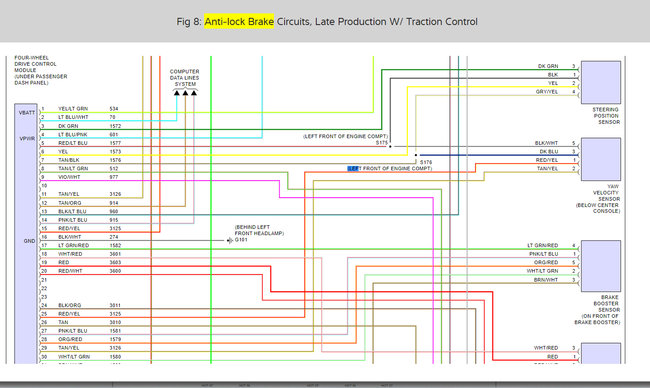Click the "ORG/RED" label at Brake Booster Sensor
Screen dimensions: 650x388
546,262
